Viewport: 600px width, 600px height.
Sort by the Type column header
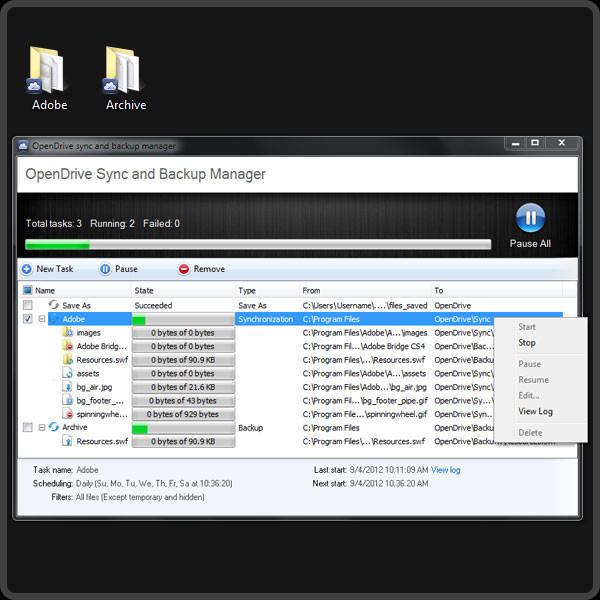point(247,290)
